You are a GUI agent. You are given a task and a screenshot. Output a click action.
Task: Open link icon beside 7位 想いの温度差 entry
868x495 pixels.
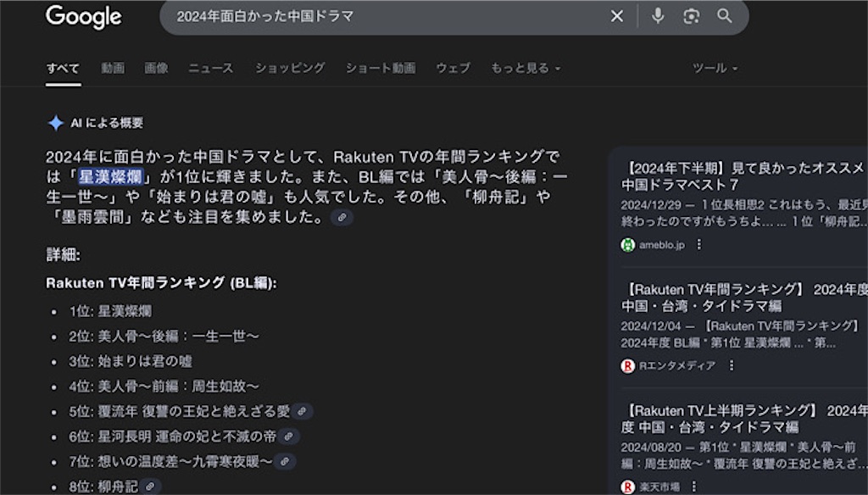pos(284,461)
